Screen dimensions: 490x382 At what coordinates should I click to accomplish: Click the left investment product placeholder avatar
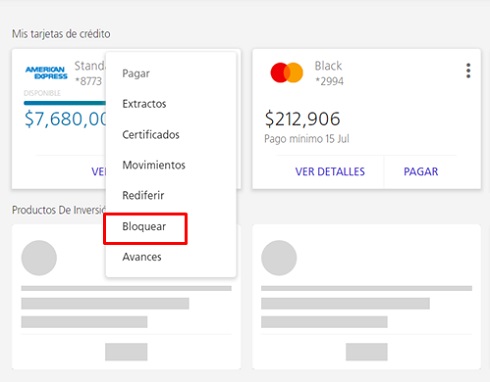coord(39,258)
